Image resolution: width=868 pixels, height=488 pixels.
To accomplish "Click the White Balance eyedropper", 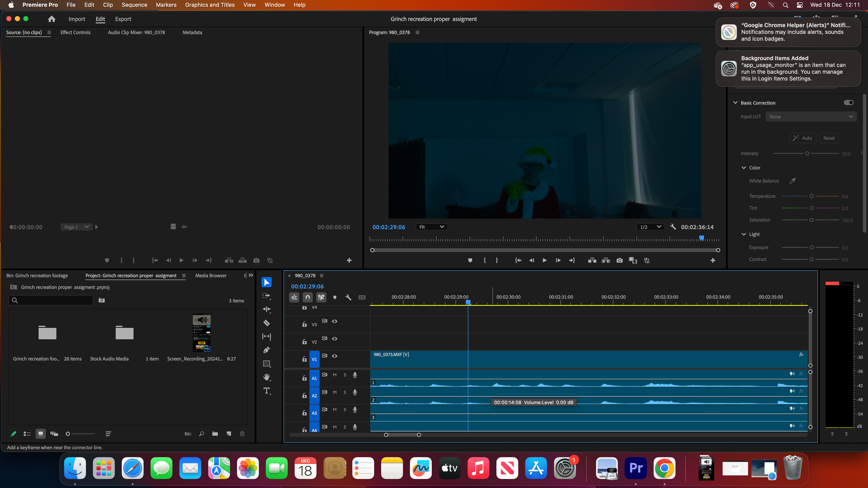I will click(x=792, y=181).
